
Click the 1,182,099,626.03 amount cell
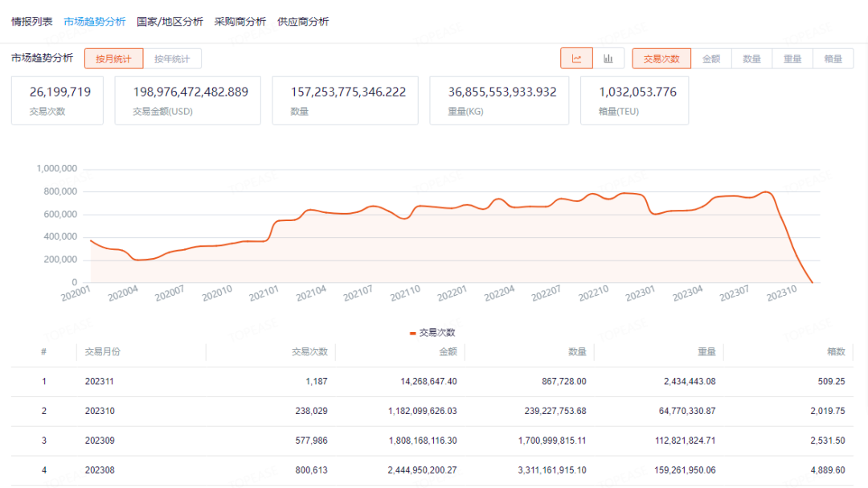tap(423, 411)
